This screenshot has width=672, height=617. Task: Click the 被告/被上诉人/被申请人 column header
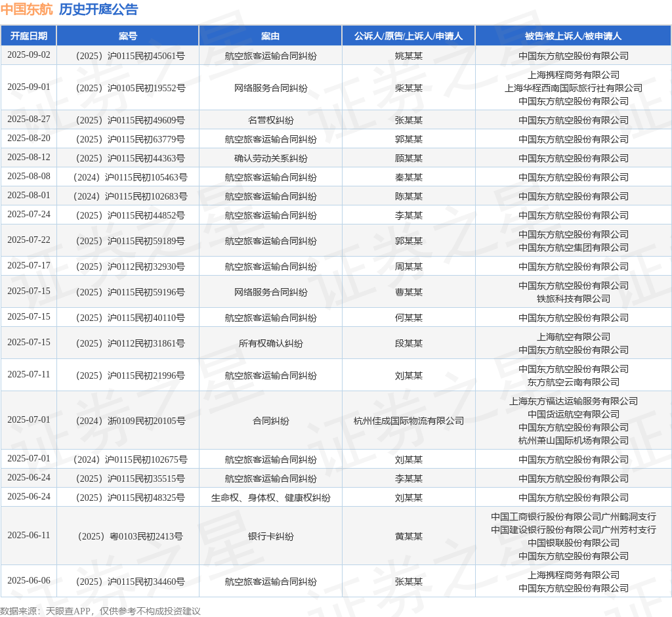pyautogui.click(x=574, y=36)
